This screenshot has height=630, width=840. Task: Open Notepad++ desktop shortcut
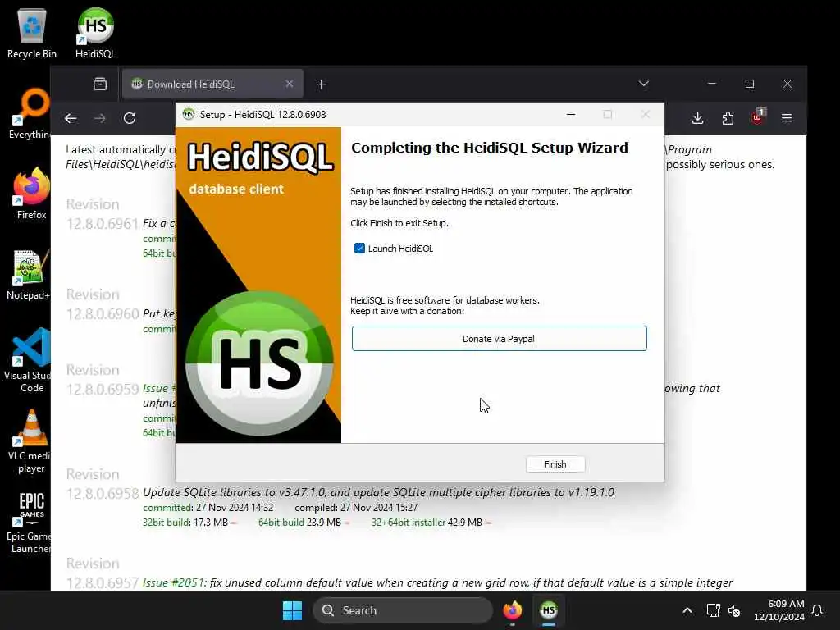[x=28, y=274]
